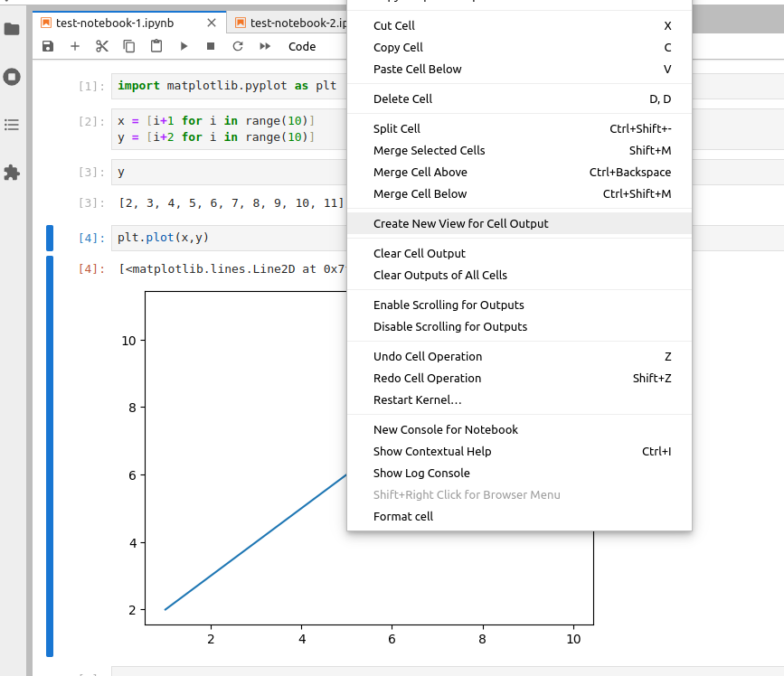Screen dimensions: 784x676
Task: Click the [4]: input prompt label
Action: (x=91, y=239)
